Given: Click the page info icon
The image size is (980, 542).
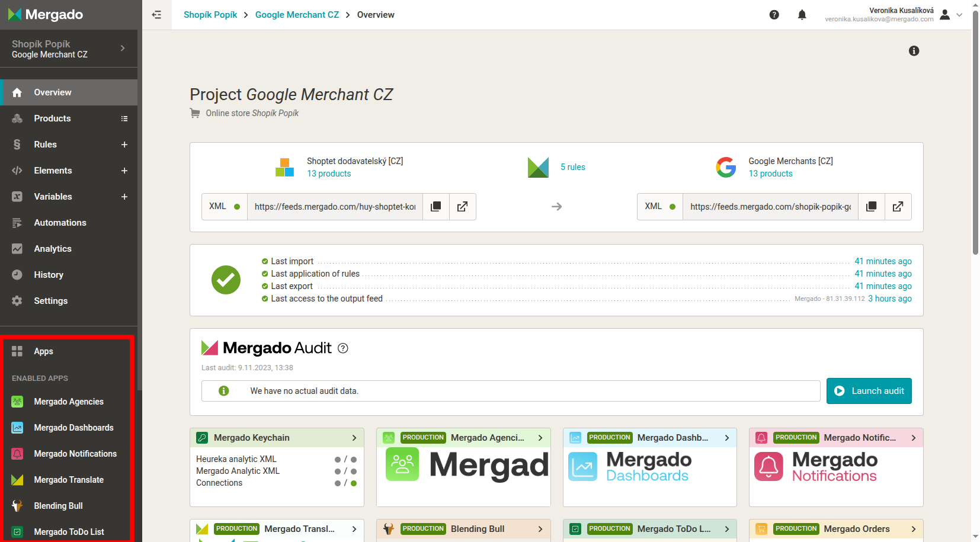Looking at the screenshot, I should tap(914, 51).
